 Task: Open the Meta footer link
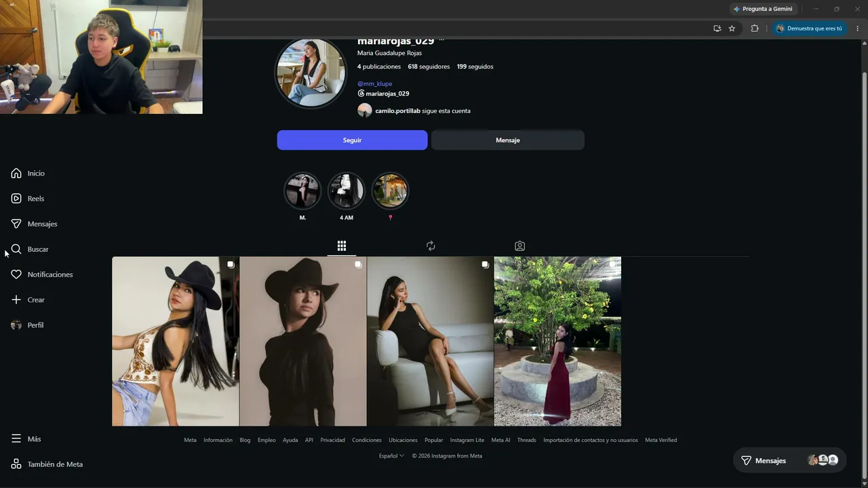click(190, 440)
